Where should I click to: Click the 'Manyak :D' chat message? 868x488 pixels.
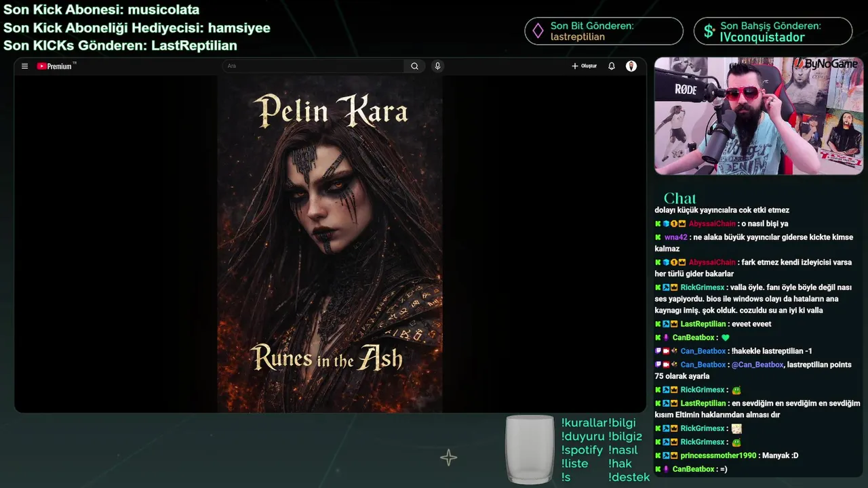tap(780, 455)
